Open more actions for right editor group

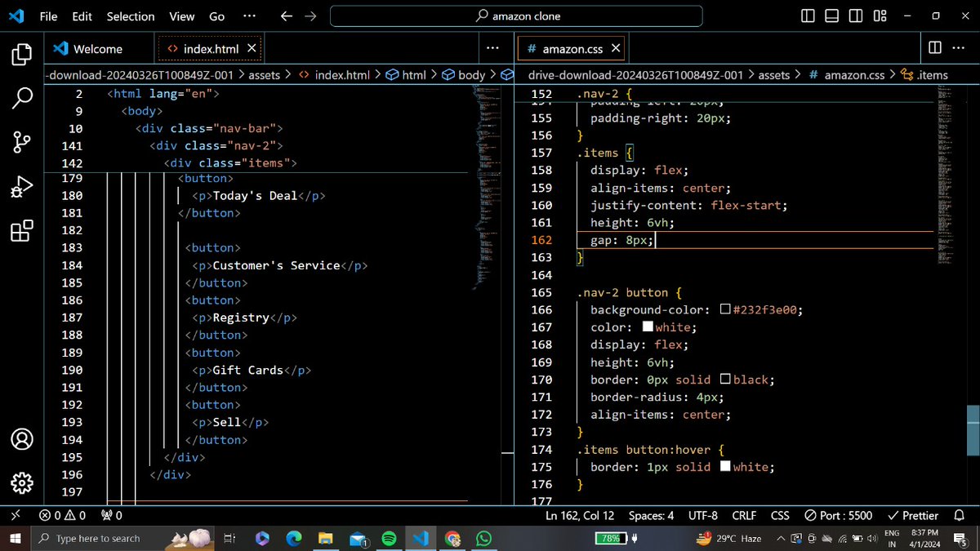[x=958, y=48]
